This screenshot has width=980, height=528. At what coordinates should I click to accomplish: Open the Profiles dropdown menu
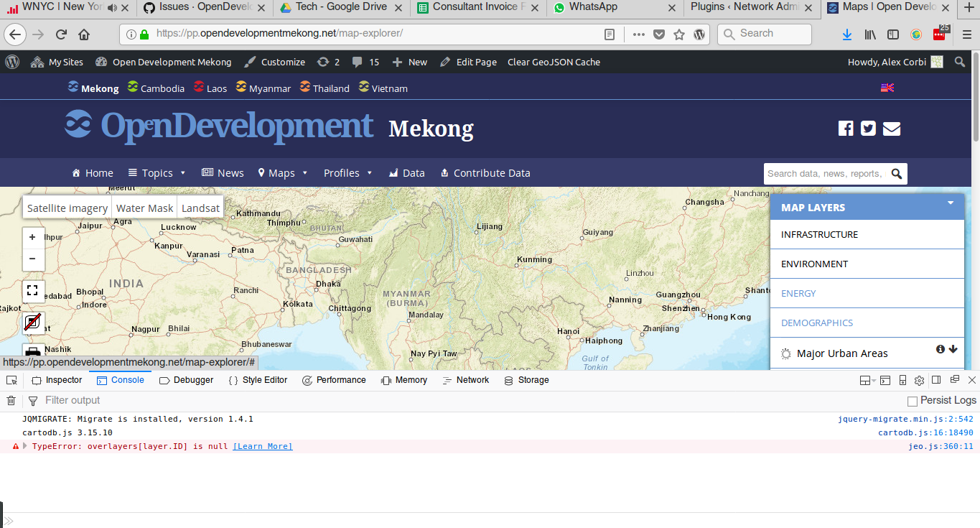[348, 173]
